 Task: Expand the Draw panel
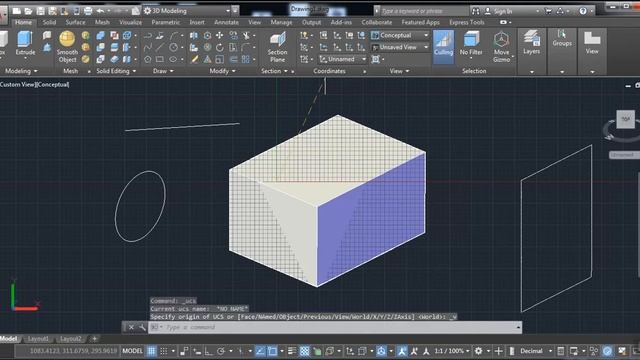pyautogui.click(x=163, y=71)
